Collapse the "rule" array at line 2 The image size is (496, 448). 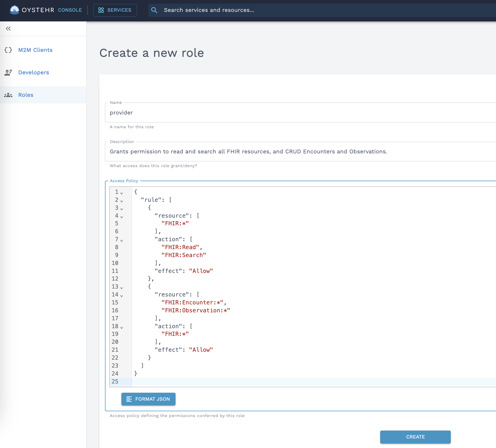pos(122,201)
